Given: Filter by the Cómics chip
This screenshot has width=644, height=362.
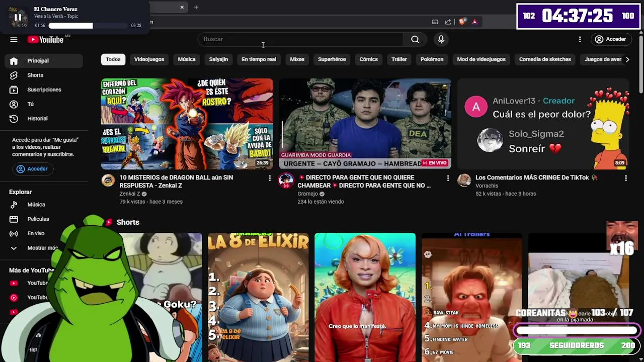Looking at the screenshot, I should pos(368,59).
